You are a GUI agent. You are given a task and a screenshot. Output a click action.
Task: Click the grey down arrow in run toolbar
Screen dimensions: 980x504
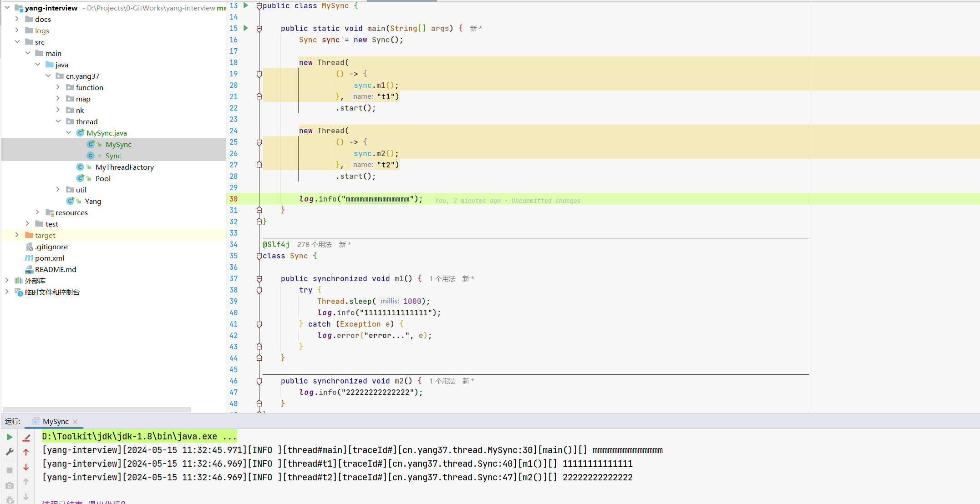(26, 497)
